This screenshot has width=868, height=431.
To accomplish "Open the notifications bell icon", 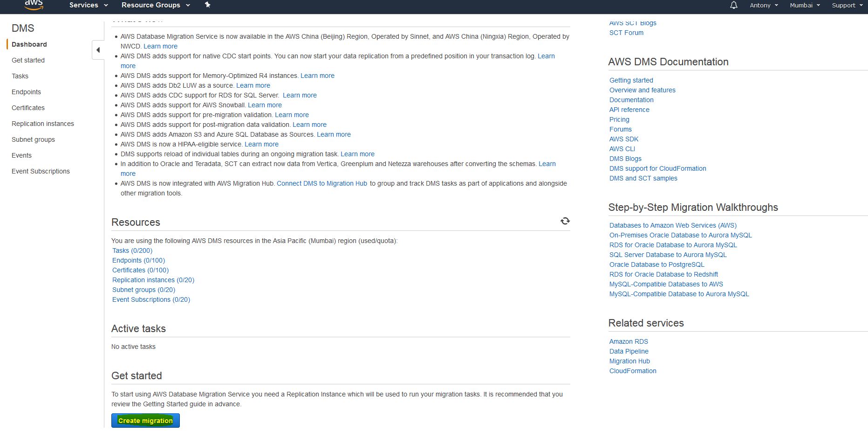I will tap(733, 5).
